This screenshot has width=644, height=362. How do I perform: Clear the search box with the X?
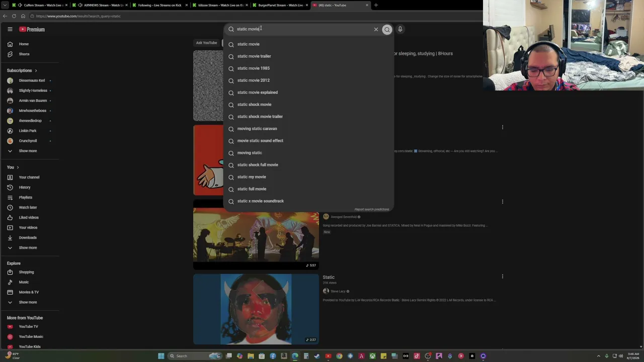(x=376, y=29)
